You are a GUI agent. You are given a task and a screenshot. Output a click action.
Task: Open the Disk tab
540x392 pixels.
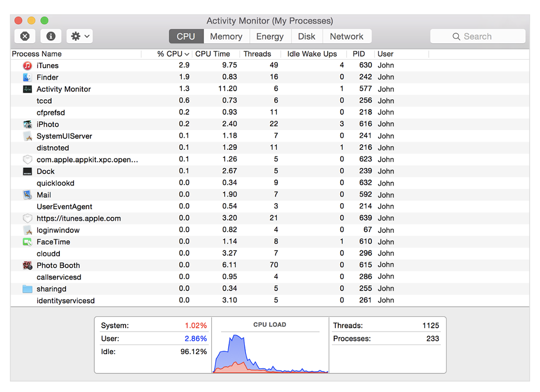click(x=307, y=36)
